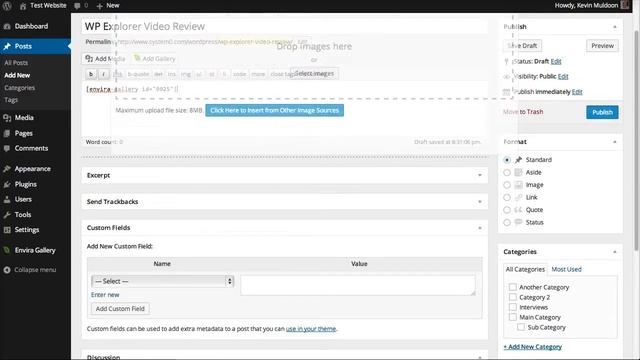The width and height of the screenshot is (640, 360).
Task: Open the Appearance menu icon
Action: point(7,169)
